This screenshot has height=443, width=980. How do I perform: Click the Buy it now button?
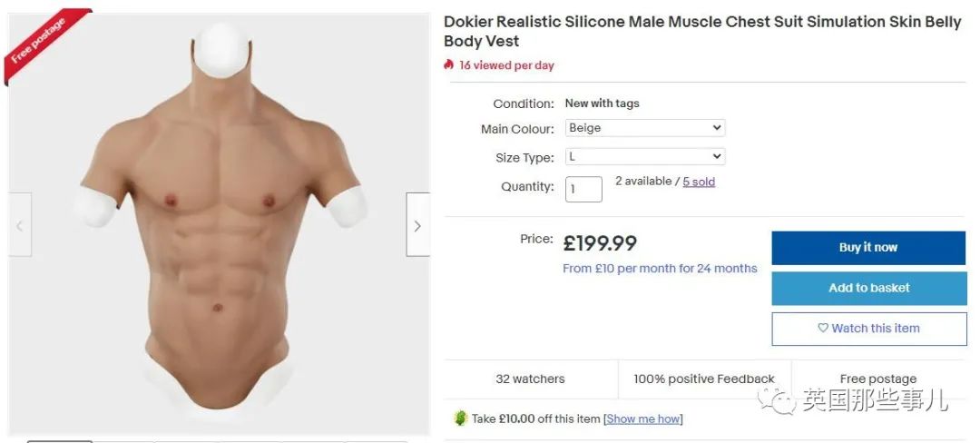(868, 248)
